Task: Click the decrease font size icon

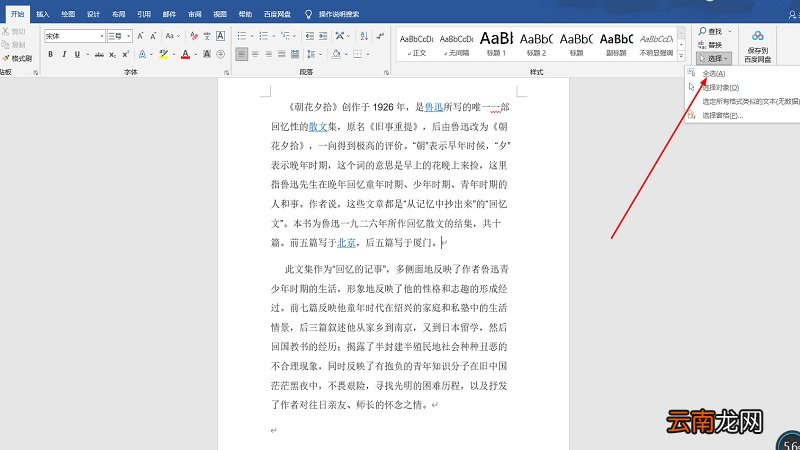Action: click(x=153, y=36)
